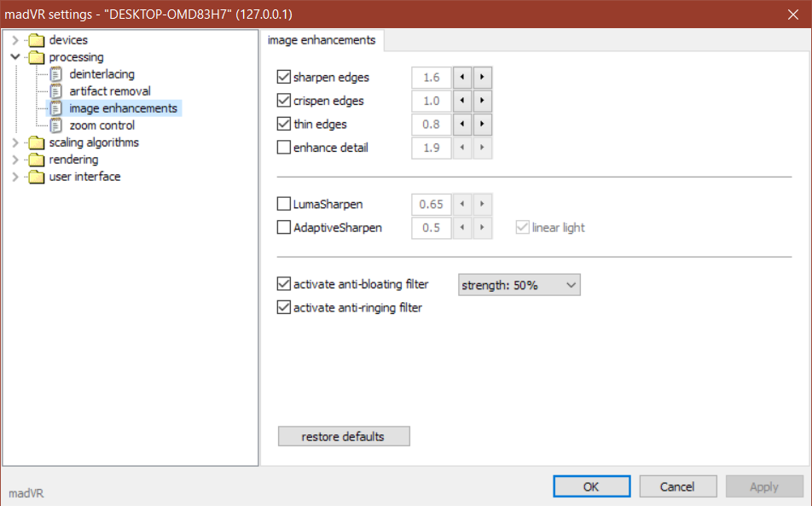
Task: Select the processing tree label
Action: pos(76,57)
